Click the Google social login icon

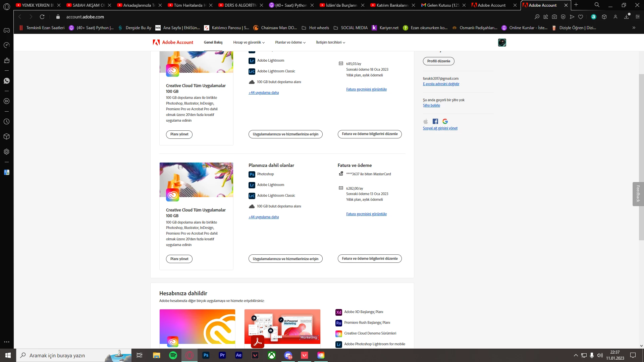(445, 121)
